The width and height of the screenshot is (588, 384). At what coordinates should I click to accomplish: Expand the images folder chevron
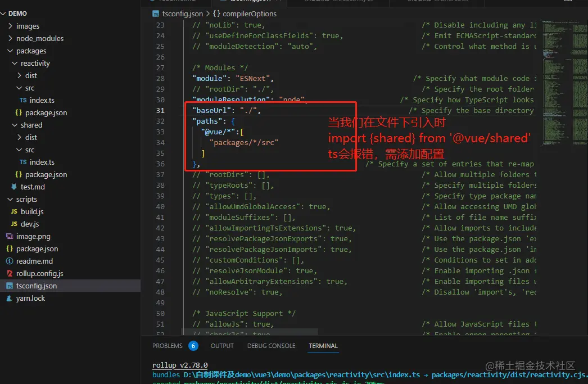[x=10, y=26]
